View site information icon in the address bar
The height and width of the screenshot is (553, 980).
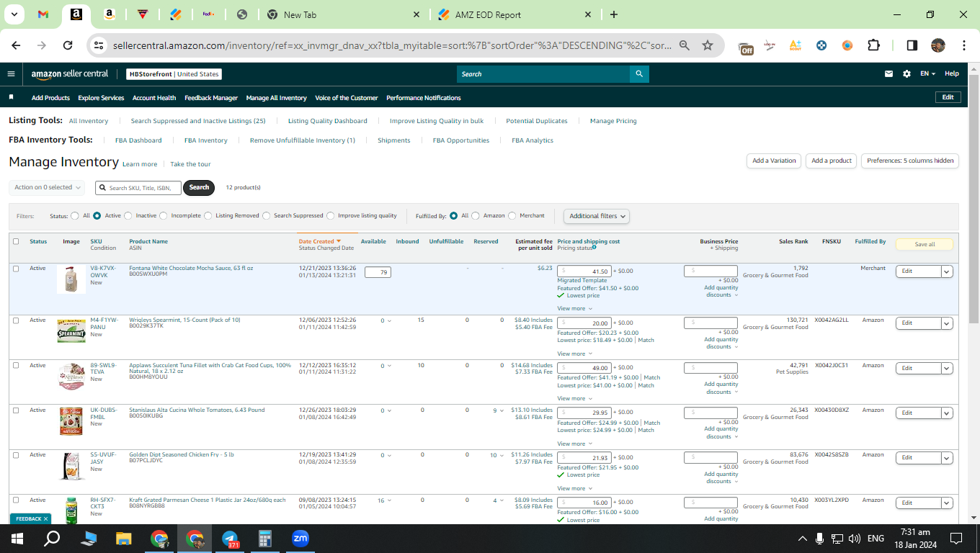click(99, 45)
